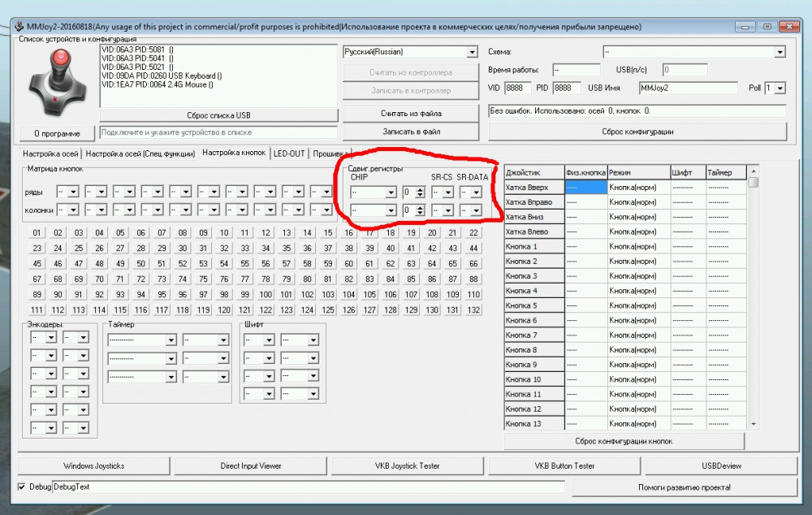Switch to the Настройка осей tab
The width and height of the screenshot is (812, 515).
[50, 153]
